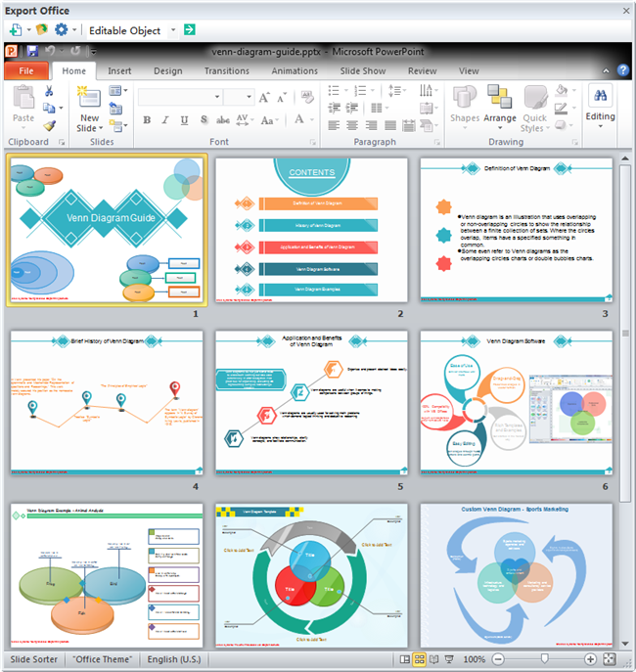Click Clear Formatting icon
Screen dimensions: 636x672
tap(307, 97)
